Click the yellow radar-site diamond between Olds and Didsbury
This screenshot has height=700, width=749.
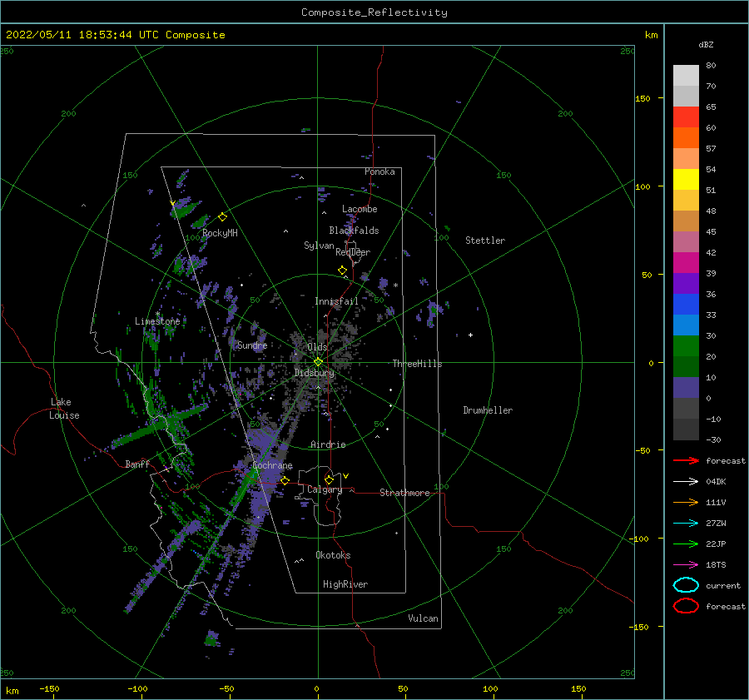318,362
